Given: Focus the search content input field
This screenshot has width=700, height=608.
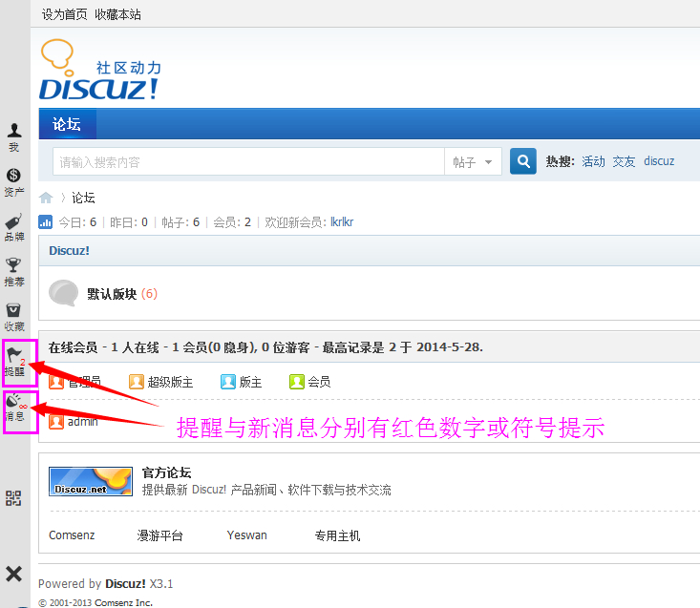Looking at the screenshot, I should click(x=248, y=161).
